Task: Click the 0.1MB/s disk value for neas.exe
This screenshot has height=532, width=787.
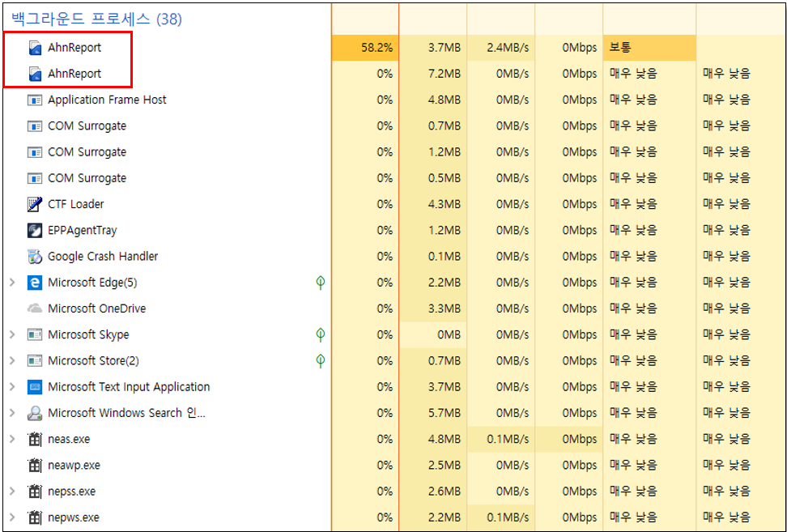Action: coord(508,439)
